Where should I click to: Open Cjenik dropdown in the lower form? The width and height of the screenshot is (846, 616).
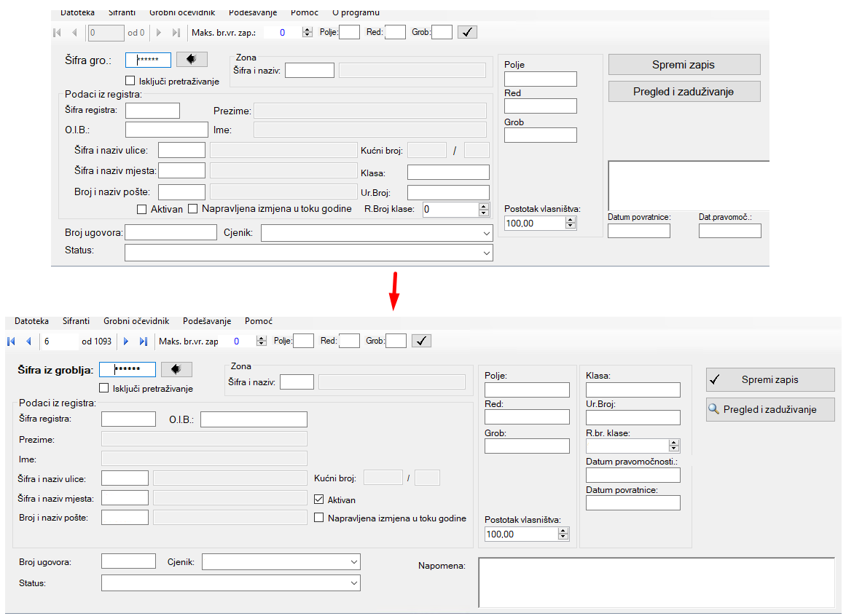pos(354,562)
